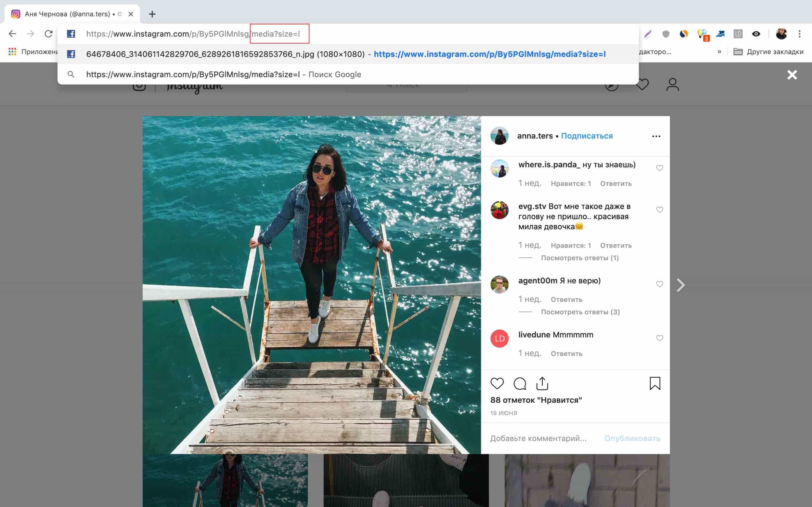Reload page in browser toolbar
This screenshot has height=507, width=812.
pyautogui.click(x=49, y=34)
